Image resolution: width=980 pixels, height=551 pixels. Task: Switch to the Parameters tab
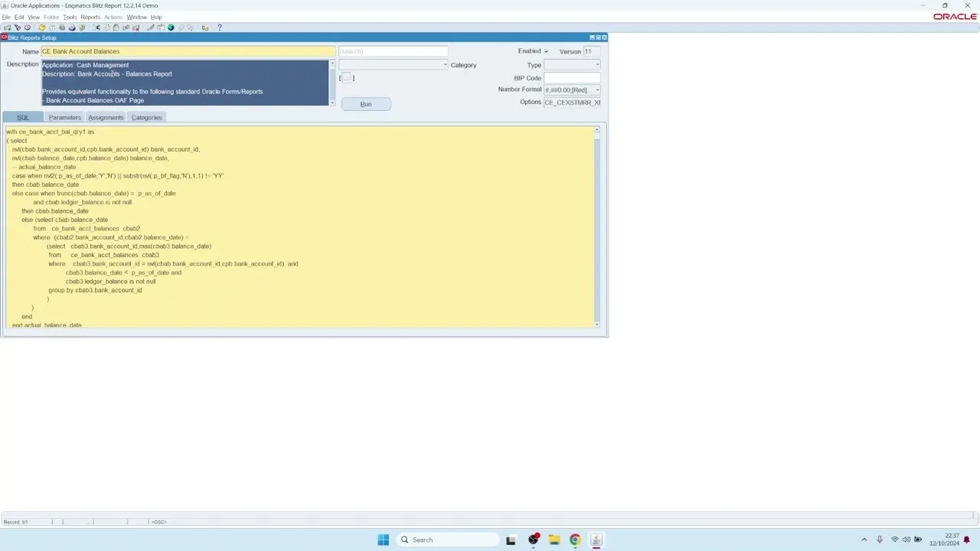[64, 117]
